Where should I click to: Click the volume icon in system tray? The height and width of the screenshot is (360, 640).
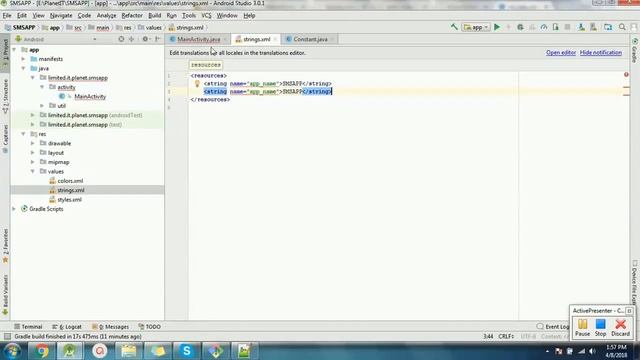[592, 351]
